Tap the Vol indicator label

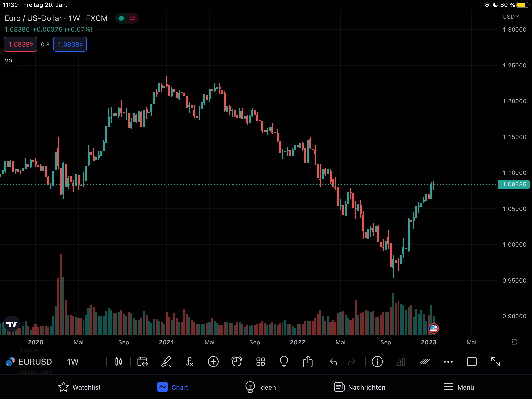click(9, 60)
